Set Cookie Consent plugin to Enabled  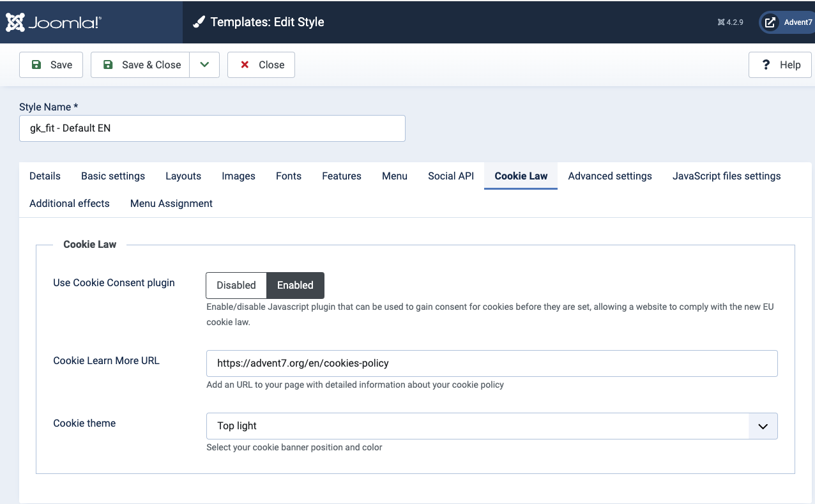[295, 285]
